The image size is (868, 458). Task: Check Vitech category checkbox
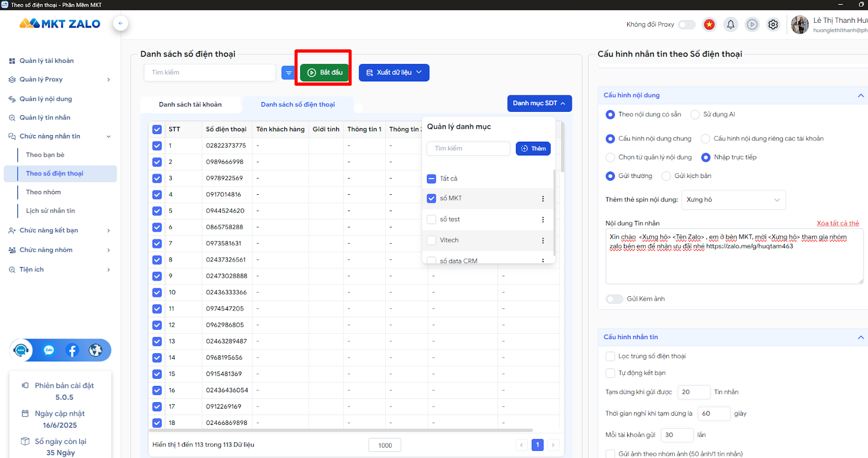coord(431,240)
